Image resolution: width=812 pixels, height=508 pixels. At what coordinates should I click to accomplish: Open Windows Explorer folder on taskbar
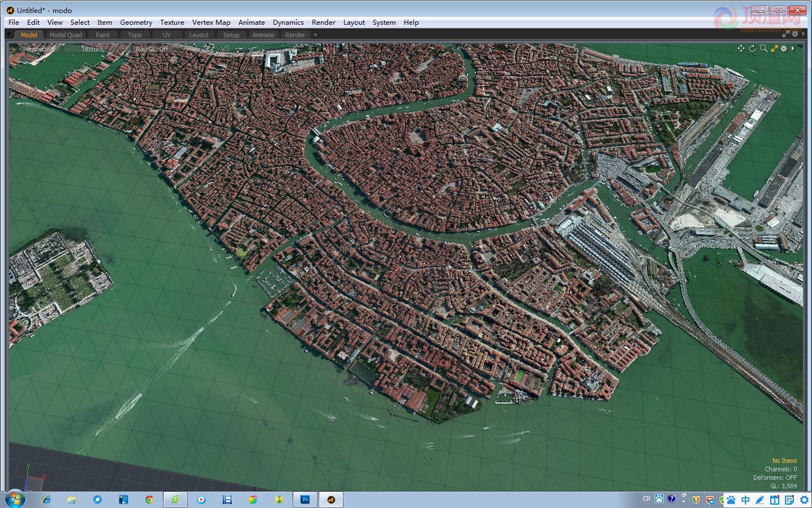click(72, 500)
